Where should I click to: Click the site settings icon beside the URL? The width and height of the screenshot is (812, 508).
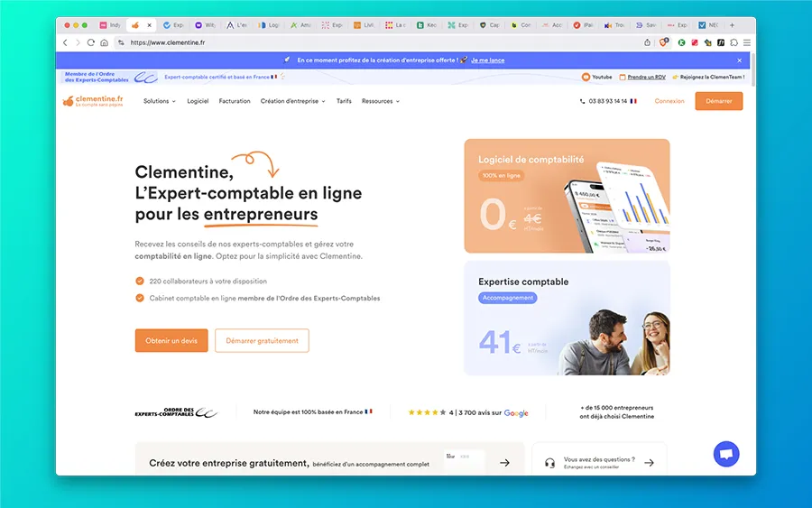tap(121, 42)
